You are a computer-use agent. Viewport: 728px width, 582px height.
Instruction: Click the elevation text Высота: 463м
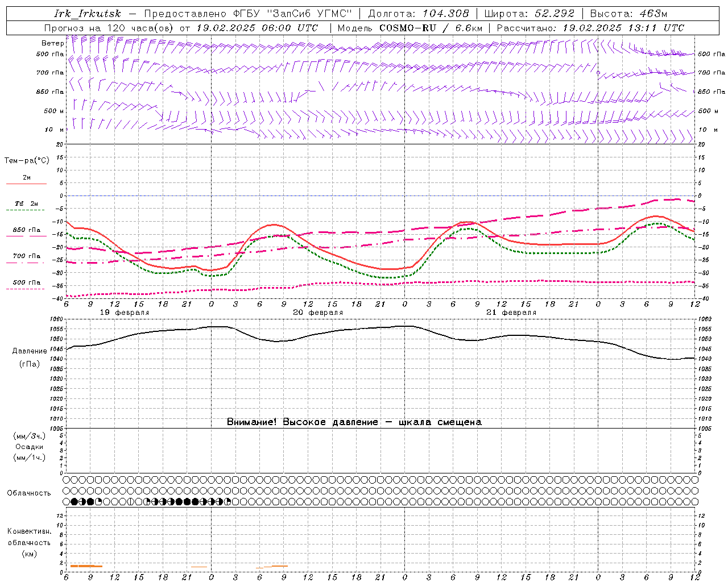(x=628, y=14)
